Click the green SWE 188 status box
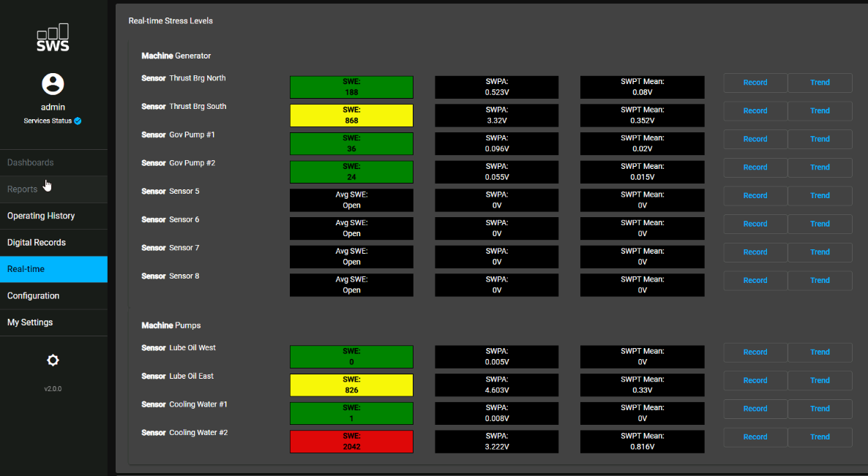Screen dimensions: 868x476 click(x=351, y=87)
